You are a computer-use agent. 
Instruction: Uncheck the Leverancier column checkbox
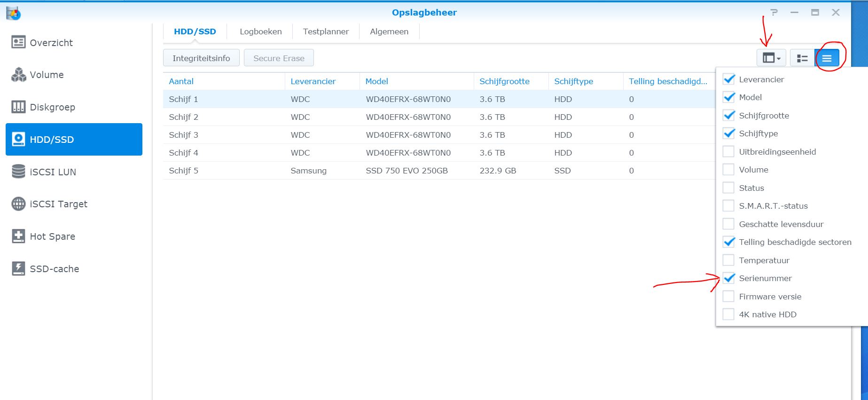coord(728,79)
